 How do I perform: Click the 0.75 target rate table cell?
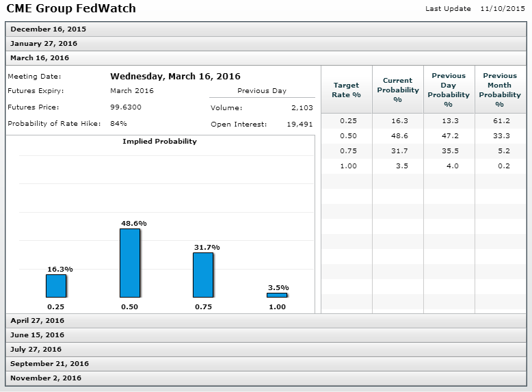tap(349, 151)
